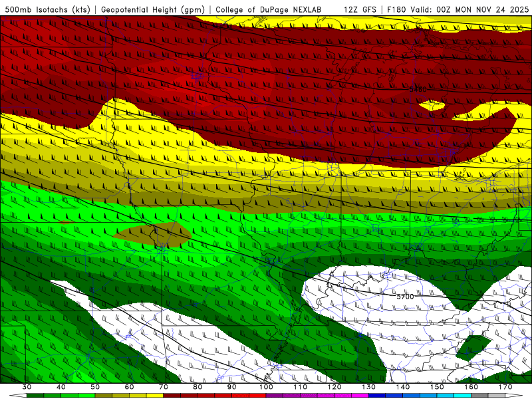Click the 'College of DuPage NEXLAB' label

(269, 9)
